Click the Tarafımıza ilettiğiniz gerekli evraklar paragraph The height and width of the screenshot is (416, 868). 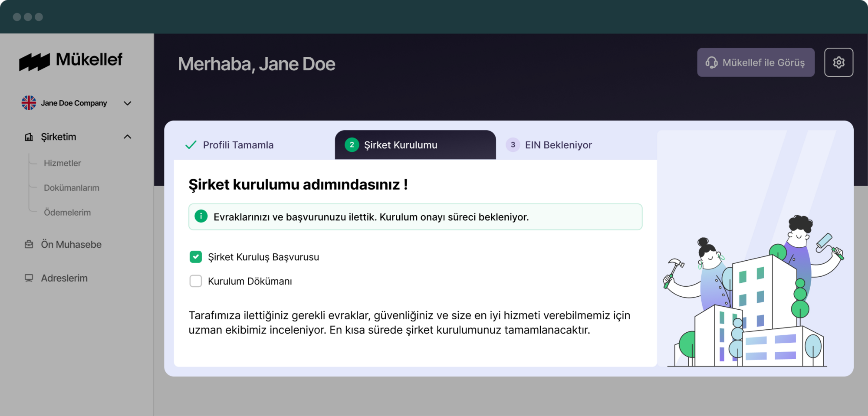coord(409,323)
